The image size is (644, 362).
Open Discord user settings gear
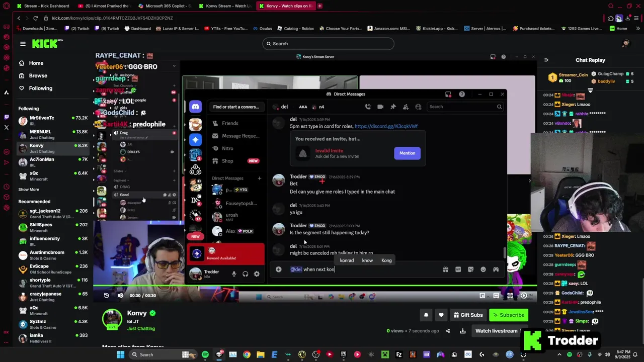click(257, 274)
